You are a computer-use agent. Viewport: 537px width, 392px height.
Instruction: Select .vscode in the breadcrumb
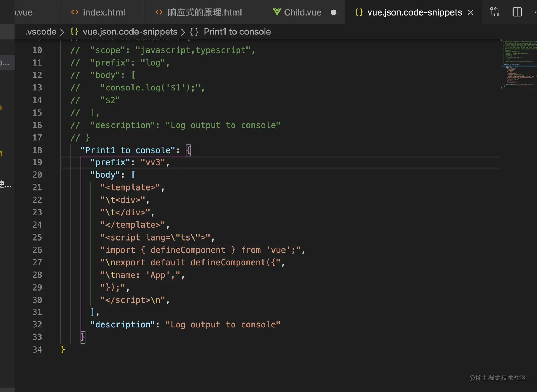[x=41, y=32]
